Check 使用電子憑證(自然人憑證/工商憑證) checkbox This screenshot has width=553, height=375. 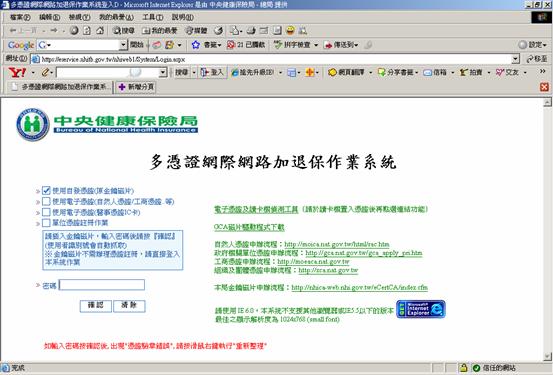46,201
